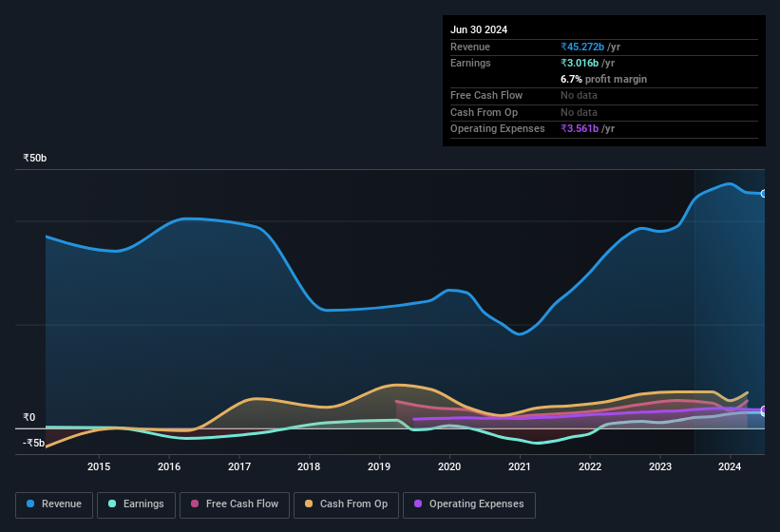Toggle the Revenue series in the legend
Image resolution: width=780 pixels, height=532 pixels.
point(54,503)
